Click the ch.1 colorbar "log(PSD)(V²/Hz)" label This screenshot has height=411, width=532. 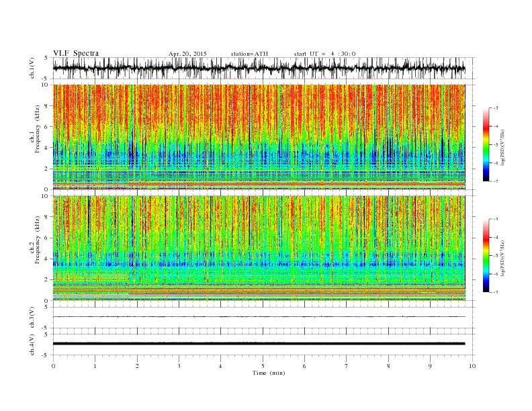[x=504, y=148]
